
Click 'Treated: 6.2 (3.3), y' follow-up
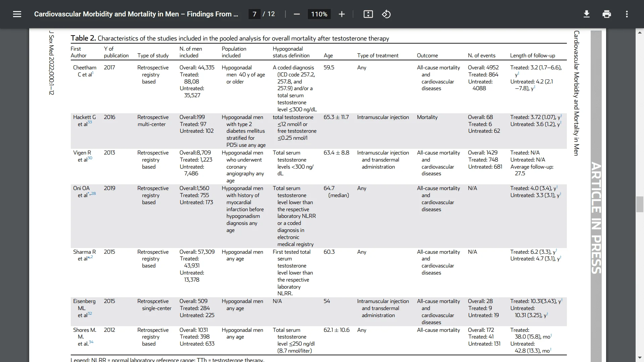click(533, 252)
